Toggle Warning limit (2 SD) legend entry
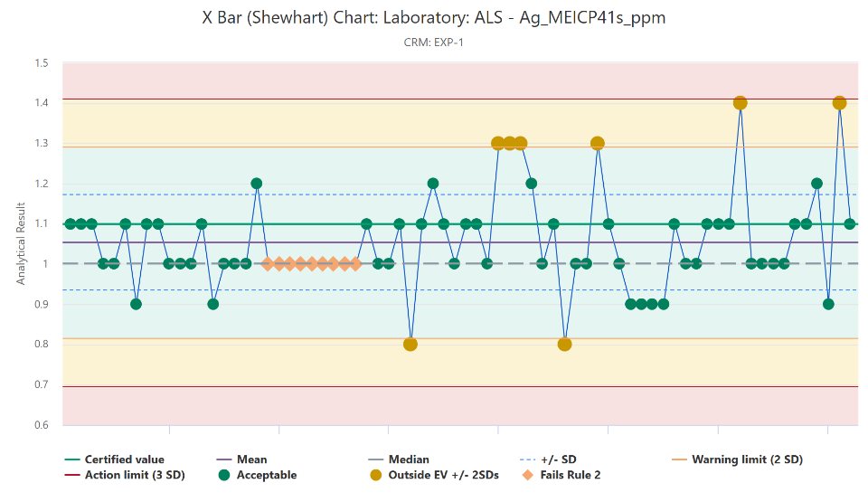Viewport: 868px width, 502px height. 738,459
